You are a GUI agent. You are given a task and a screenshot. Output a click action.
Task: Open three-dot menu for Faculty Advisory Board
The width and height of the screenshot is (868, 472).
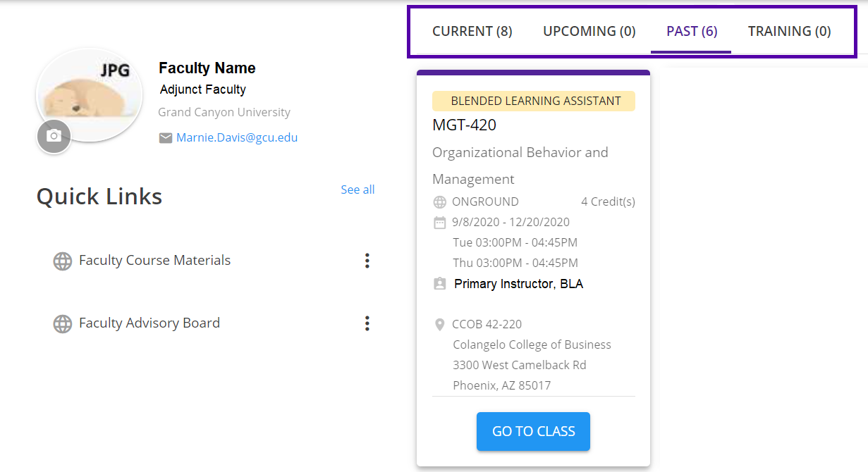(367, 323)
